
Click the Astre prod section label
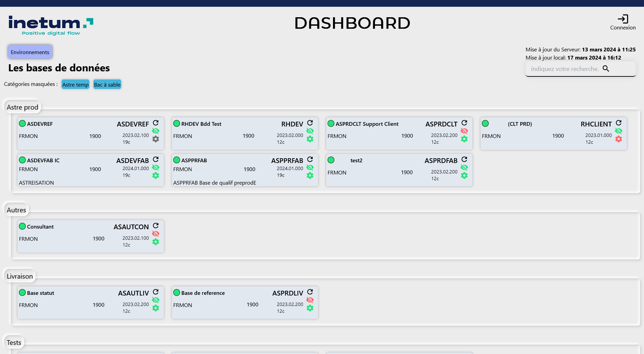pyautogui.click(x=22, y=107)
